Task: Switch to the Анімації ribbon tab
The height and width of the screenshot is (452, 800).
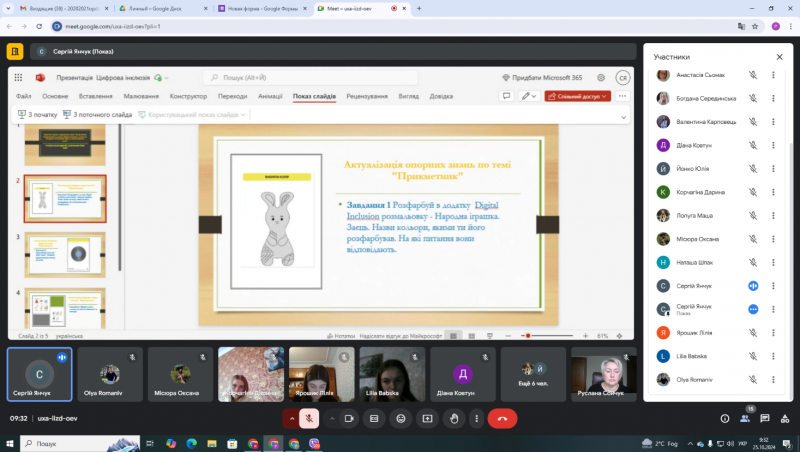Action: pyautogui.click(x=270, y=96)
